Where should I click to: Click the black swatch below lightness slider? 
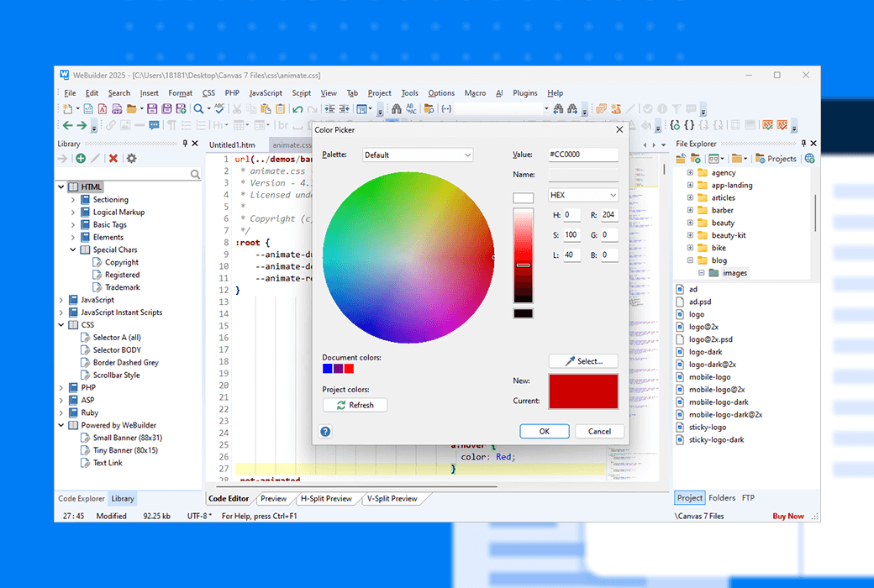pos(523,313)
